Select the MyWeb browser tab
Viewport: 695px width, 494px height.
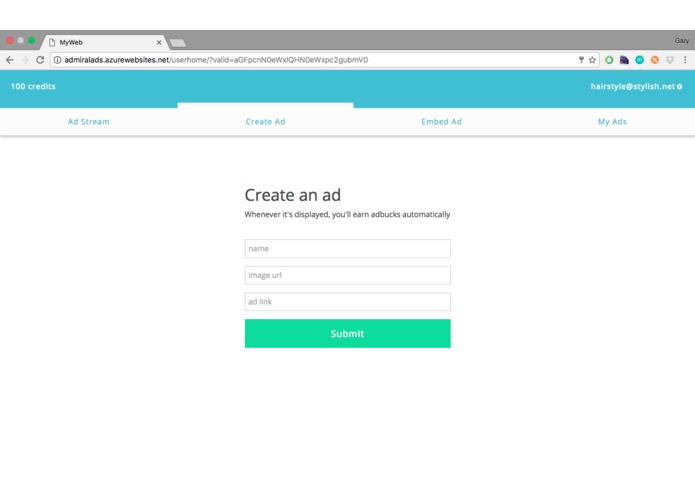pyautogui.click(x=104, y=43)
